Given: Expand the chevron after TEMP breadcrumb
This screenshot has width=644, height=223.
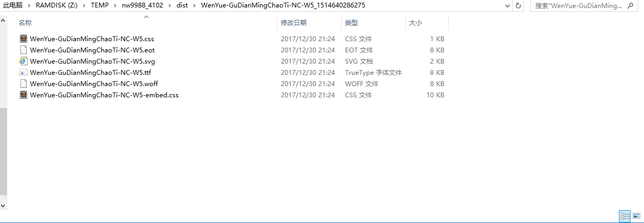Looking at the screenshot, I should (x=116, y=5).
